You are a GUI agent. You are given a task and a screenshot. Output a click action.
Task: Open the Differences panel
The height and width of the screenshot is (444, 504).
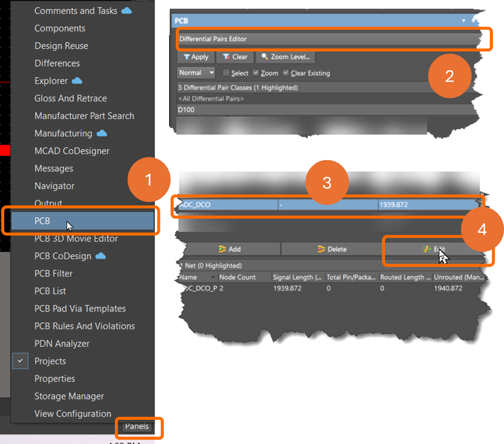point(57,63)
